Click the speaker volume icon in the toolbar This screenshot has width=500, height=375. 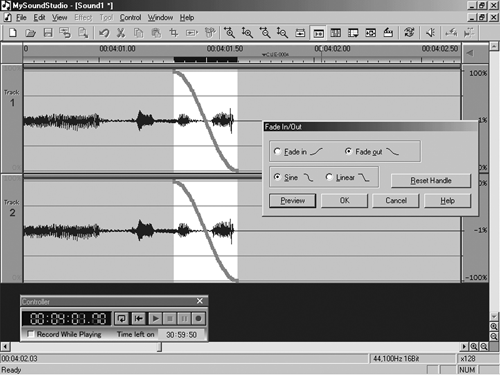430,33
